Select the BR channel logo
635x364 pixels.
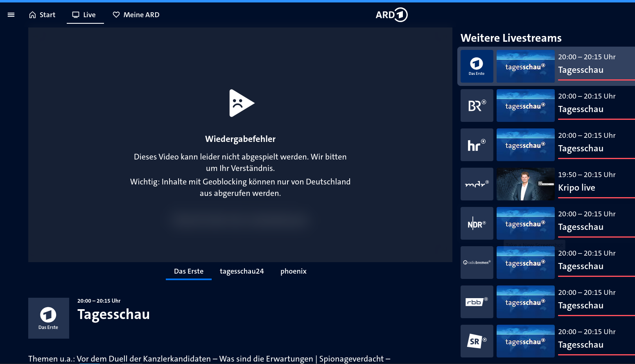tap(477, 106)
